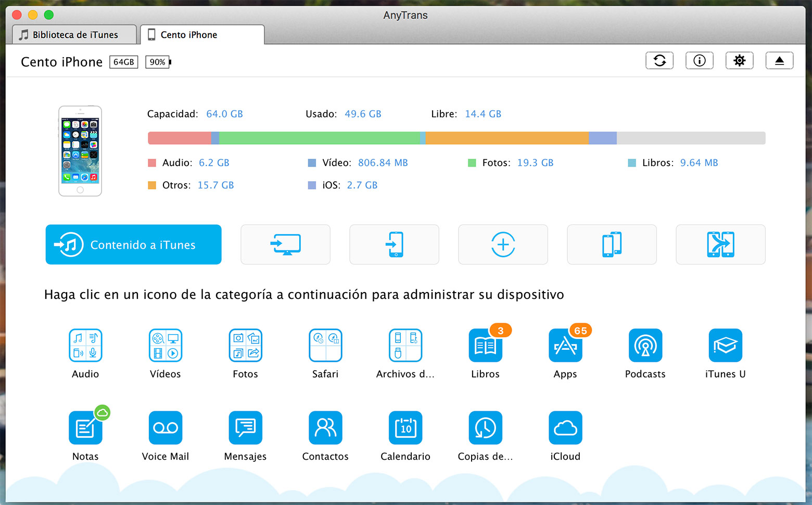Open the Apps category icon
The image size is (812, 505).
coord(565,346)
